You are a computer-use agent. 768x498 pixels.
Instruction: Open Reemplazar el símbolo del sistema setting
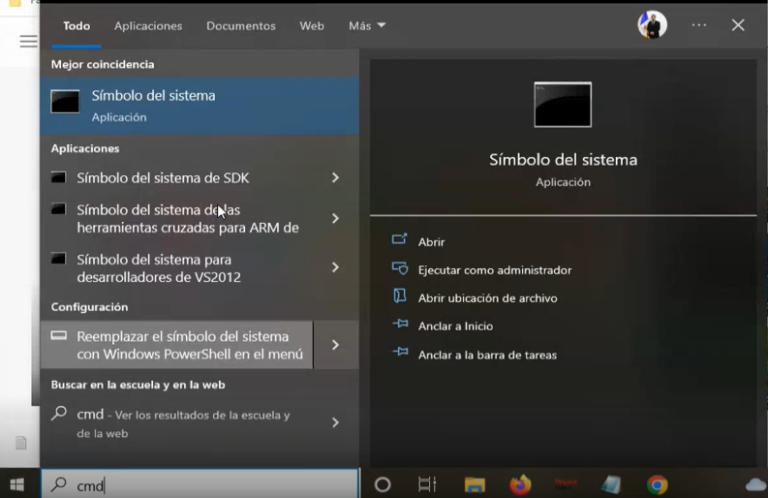[177, 345]
